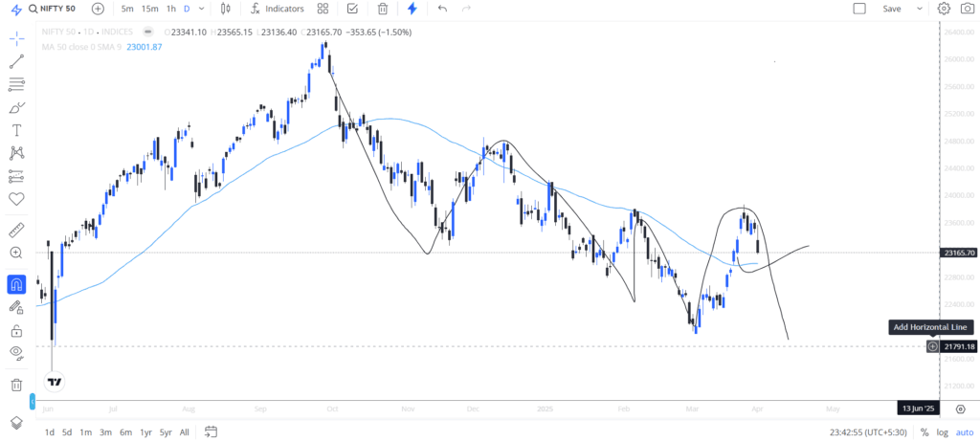This screenshot has height=442, width=980.
Task: Select the patterns tool
Action: (16, 153)
